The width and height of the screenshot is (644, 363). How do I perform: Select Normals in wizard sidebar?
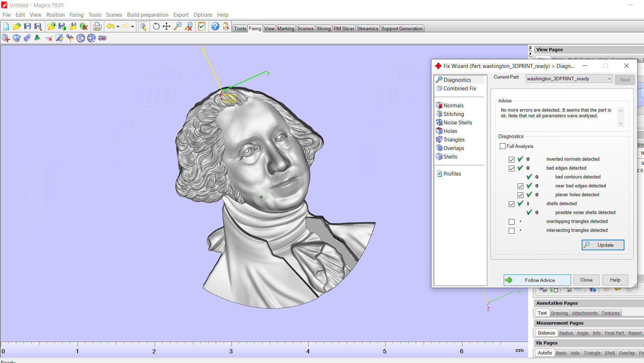click(x=450, y=106)
